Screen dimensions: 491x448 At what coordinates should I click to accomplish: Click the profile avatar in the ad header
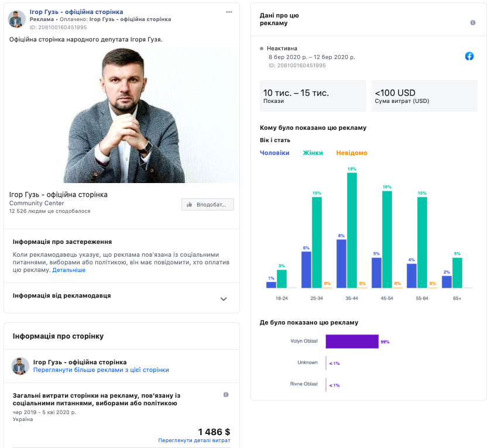click(x=16, y=19)
